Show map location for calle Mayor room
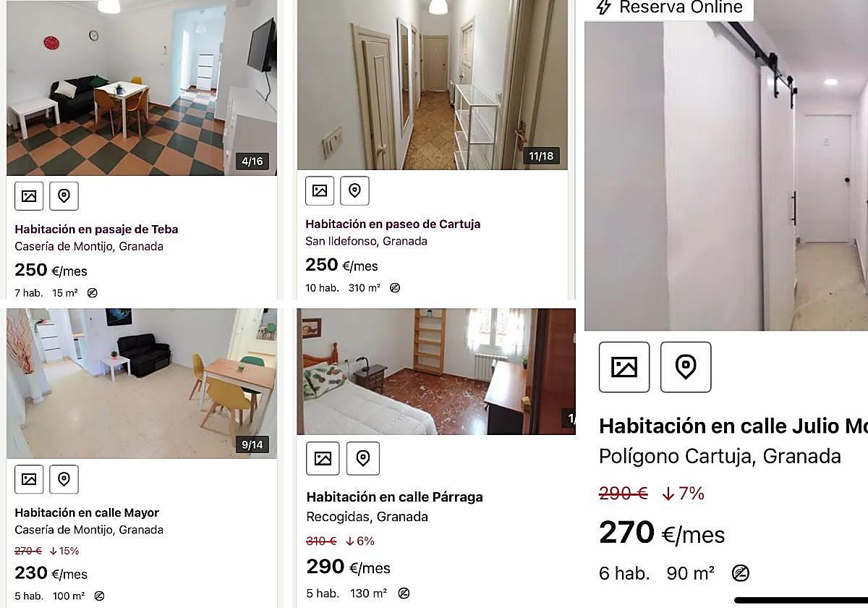Viewport: 868px width, 608px height. pos(64,479)
